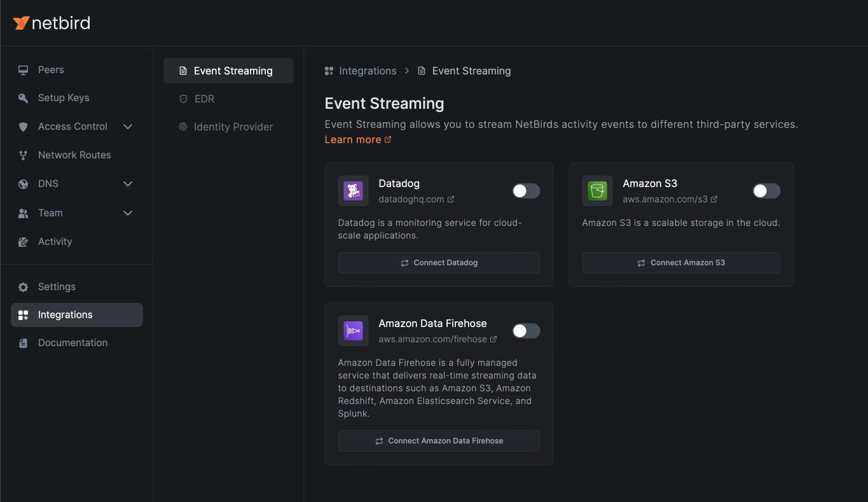Click the Setup Keys key icon
868x502 pixels.
coord(24,98)
